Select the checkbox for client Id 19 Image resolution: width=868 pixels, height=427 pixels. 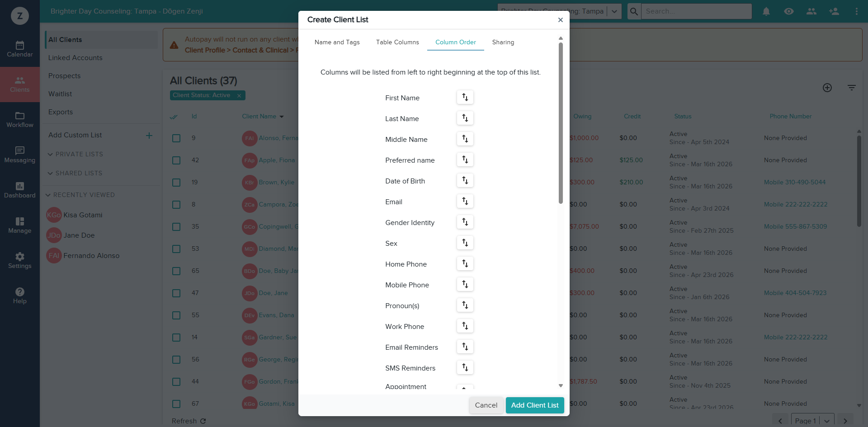pyautogui.click(x=176, y=183)
